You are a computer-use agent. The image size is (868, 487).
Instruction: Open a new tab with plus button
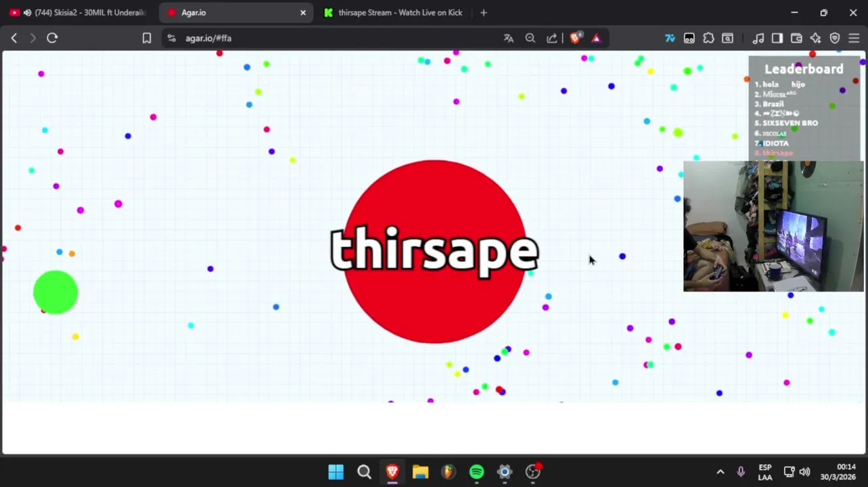pos(484,13)
